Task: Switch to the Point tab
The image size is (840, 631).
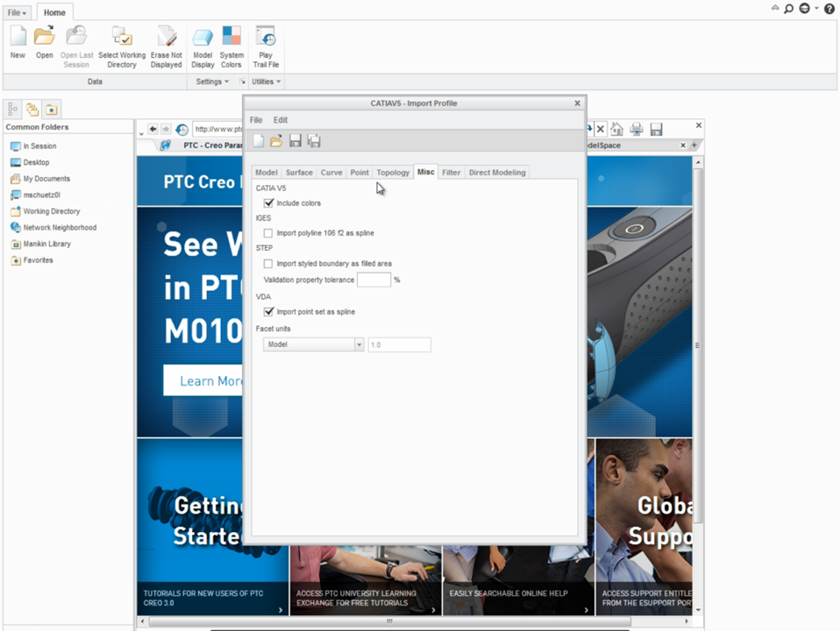Action: (x=359, y=173)
